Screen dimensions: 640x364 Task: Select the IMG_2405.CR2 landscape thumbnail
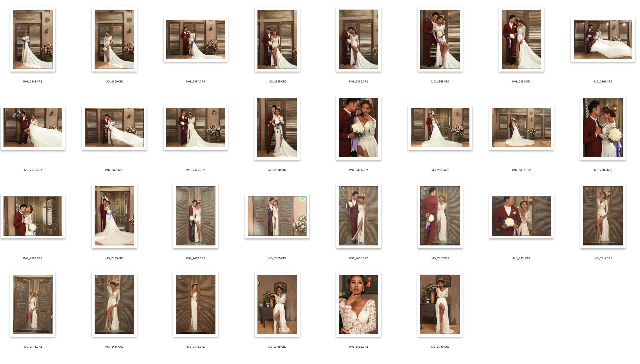277,216
